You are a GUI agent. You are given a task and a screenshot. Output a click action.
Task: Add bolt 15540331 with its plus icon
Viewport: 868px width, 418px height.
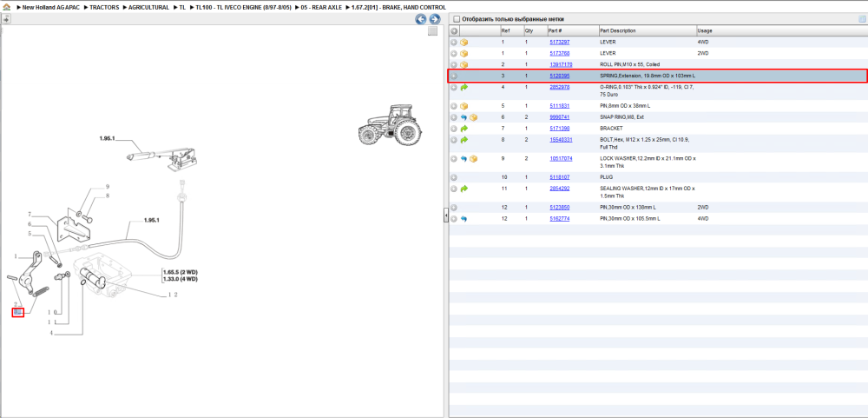click(454, 140)
